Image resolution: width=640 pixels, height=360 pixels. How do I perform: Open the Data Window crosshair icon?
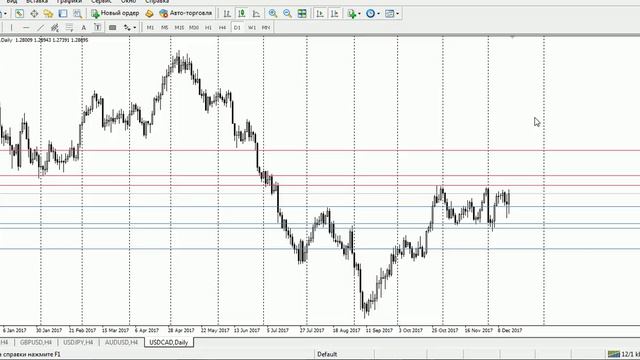point(34,13)
